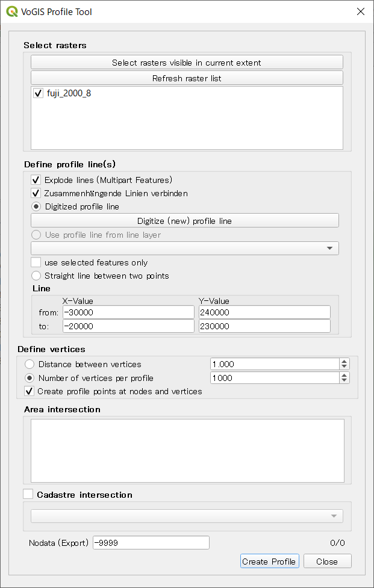This screenshot has width=374, height=588.
Task: Enable use selected features only
Action: [36, 262]
